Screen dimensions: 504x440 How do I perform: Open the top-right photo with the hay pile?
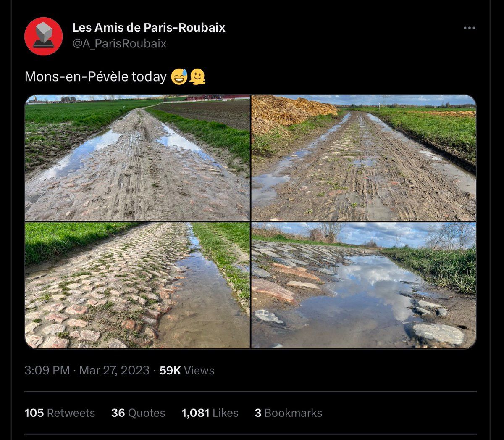364,158
